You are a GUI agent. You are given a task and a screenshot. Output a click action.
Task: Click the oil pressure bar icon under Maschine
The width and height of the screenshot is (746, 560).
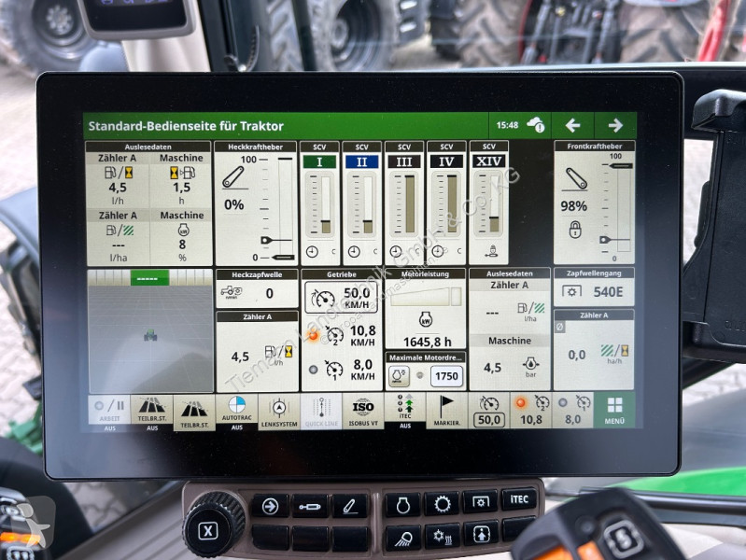click(530, 365)
